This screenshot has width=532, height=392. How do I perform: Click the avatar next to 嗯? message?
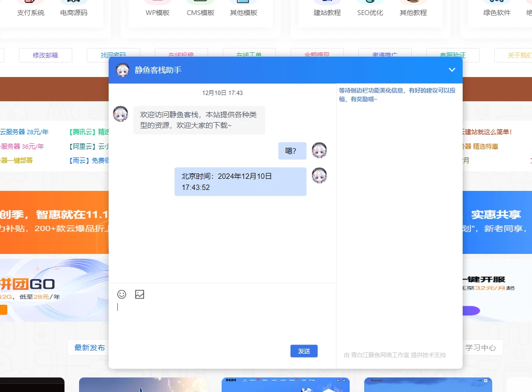(319, 150)
